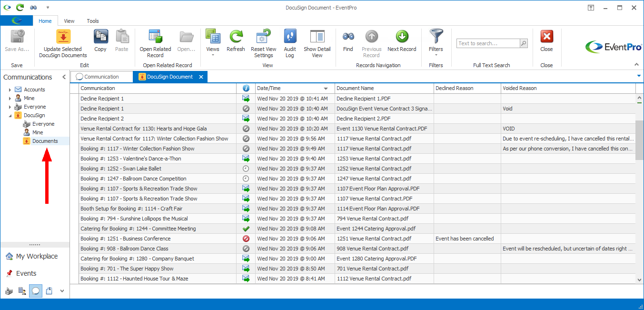This screenshot has width=644, height=310.
Task: Click the second bottom navigation bar icon
Action: tap(22, 291)
